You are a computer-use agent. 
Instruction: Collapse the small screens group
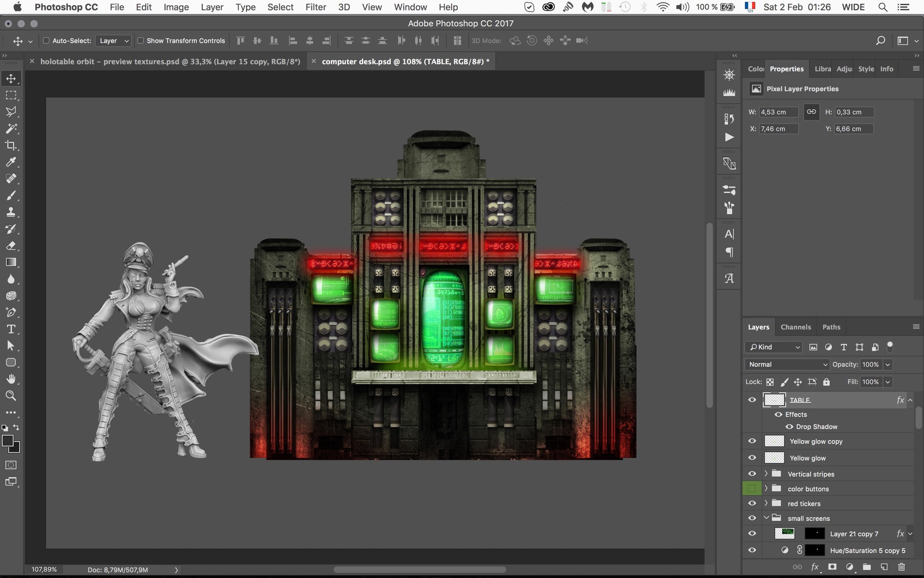point(766,518)
